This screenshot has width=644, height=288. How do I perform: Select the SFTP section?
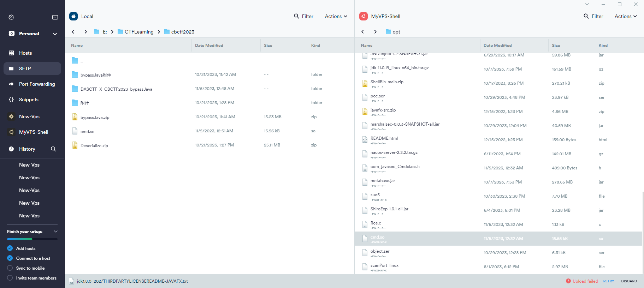[x=32, y=68]
